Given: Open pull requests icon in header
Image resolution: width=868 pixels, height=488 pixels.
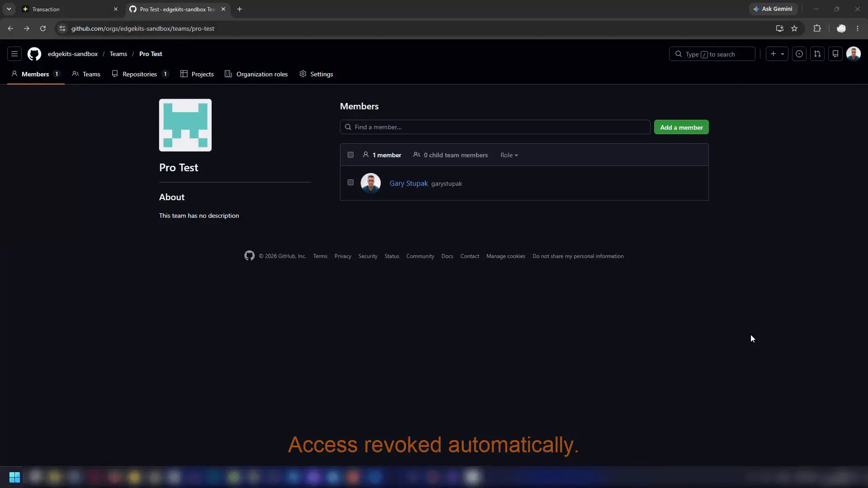Looking at the screenshot, I should coord(817,54).
